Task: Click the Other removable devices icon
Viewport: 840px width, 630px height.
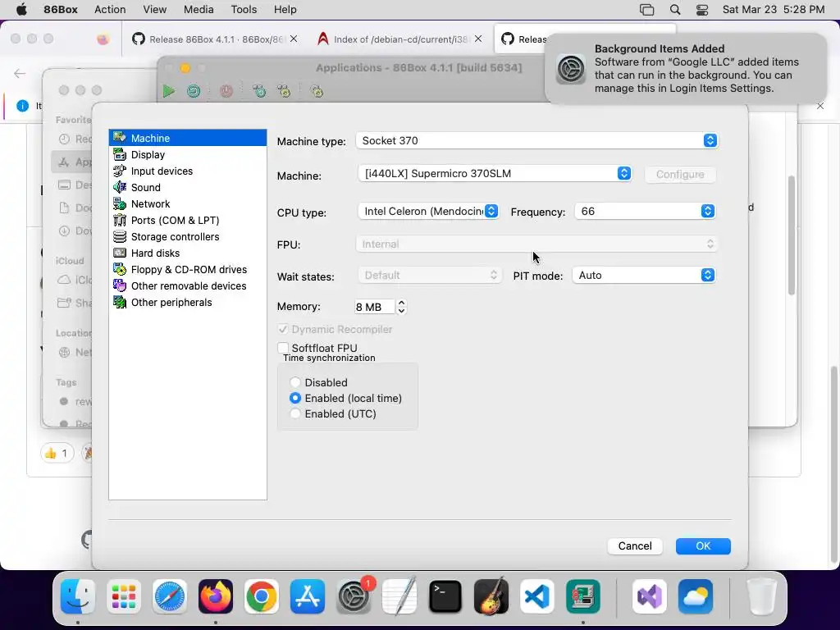Action: (x=120, y=285)
